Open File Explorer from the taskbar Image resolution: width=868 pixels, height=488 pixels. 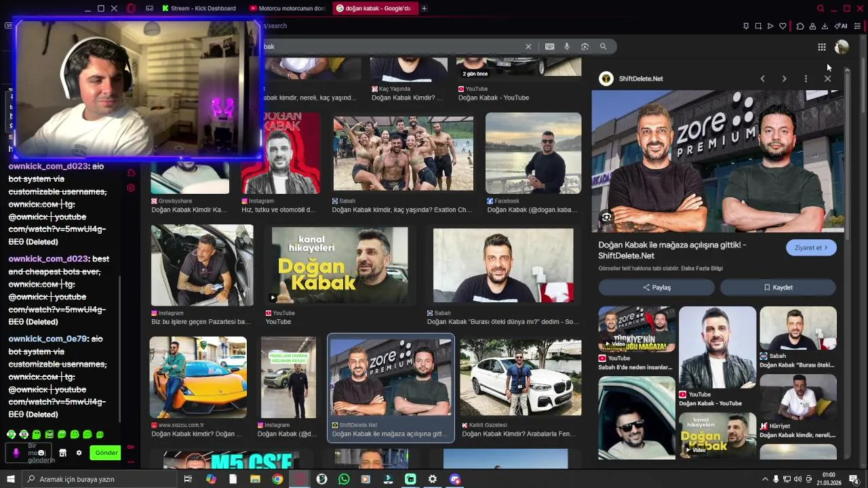[255, 479]
